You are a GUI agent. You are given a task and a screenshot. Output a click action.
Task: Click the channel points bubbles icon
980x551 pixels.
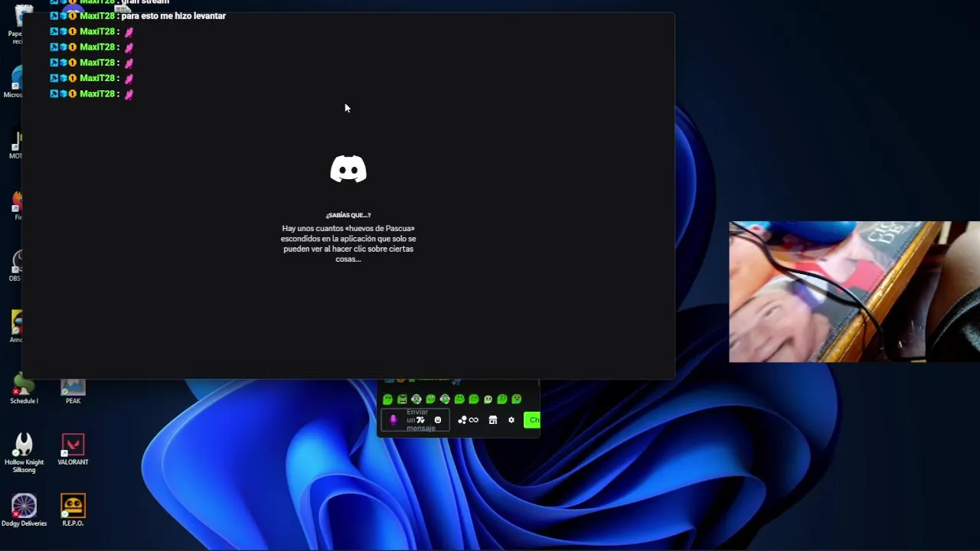[462, 420]
